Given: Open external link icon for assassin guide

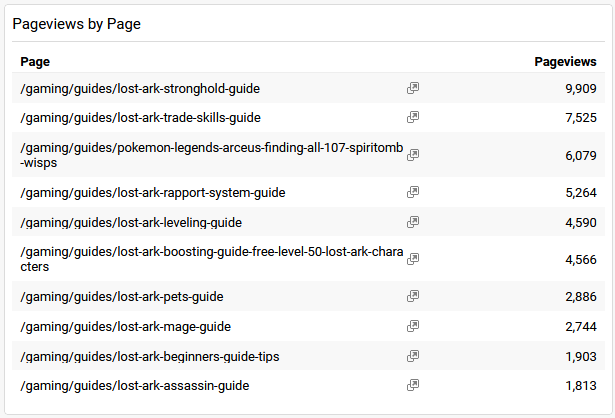Looking at the screenshot, I should pyautogui.click(x=412, y=385).
